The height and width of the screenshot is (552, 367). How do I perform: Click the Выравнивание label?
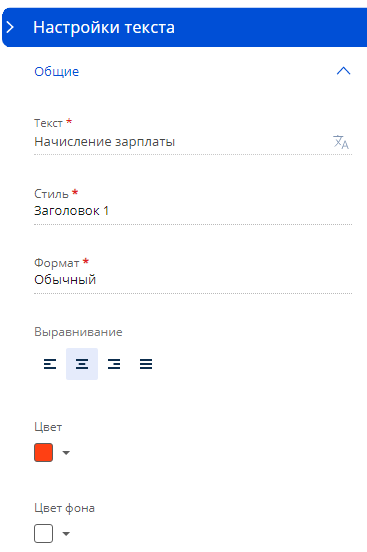[78, 332]
